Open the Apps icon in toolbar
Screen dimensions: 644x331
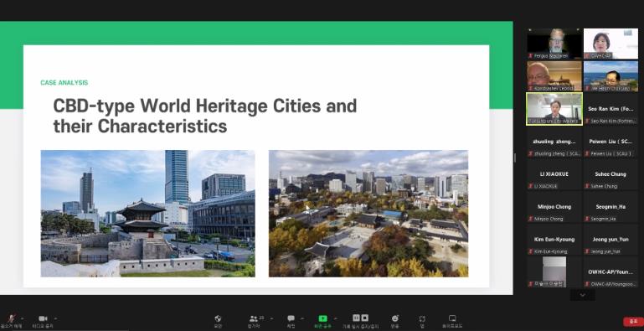tap(422, 318)
